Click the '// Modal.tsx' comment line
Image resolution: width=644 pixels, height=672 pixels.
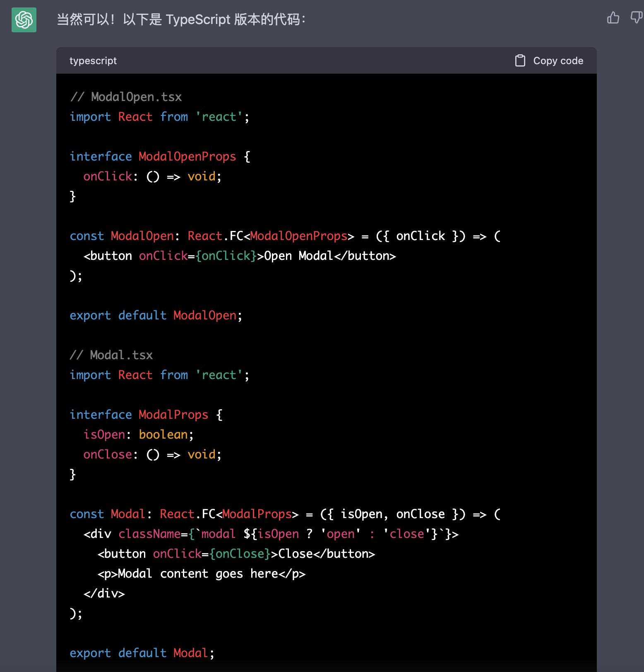click(x=111, y=355)
